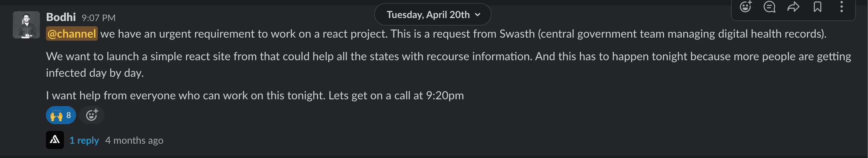Viewport: 868px width, 158px height.
Task: Click the 9:07 PM message timestamp
Action: (99, 18)
